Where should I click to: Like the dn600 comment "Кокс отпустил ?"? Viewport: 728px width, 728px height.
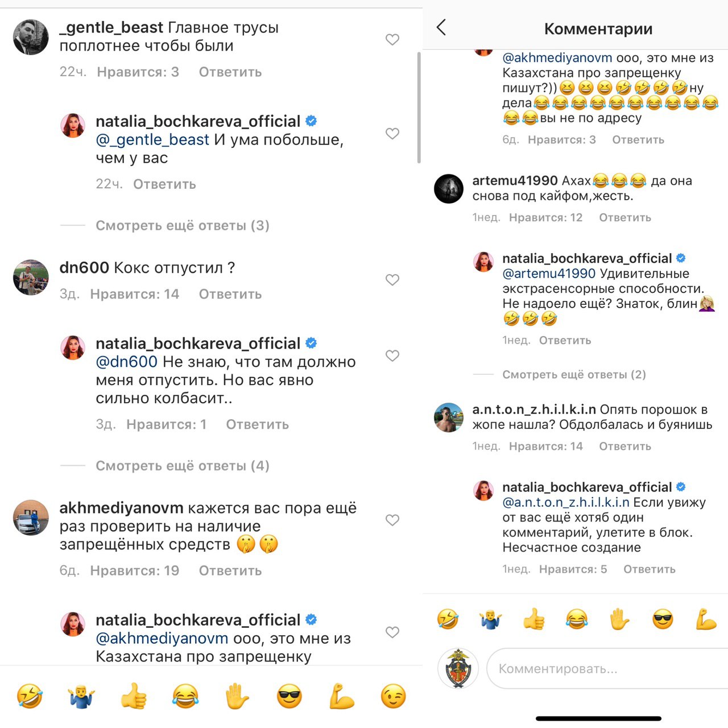(x=392, y=280)
